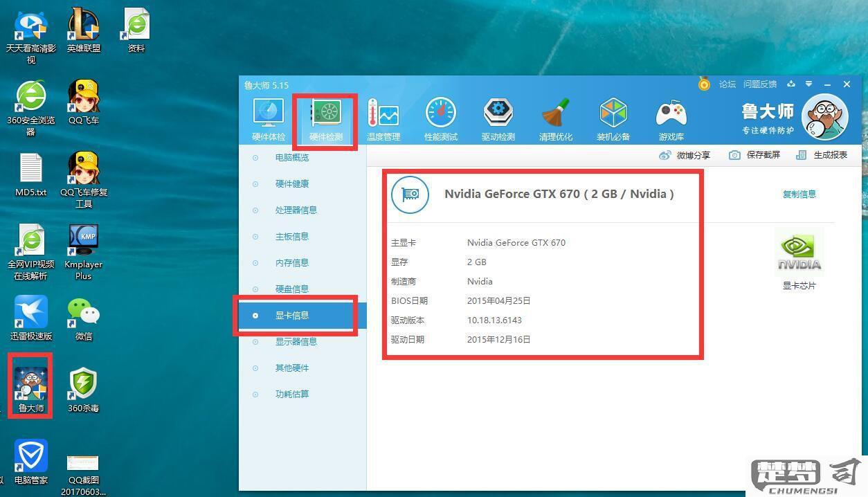Viewport: 868px width, 497px height.
Task: Open QQ飞车修复工具 desktop shortcut
Action: click(84, 181)
